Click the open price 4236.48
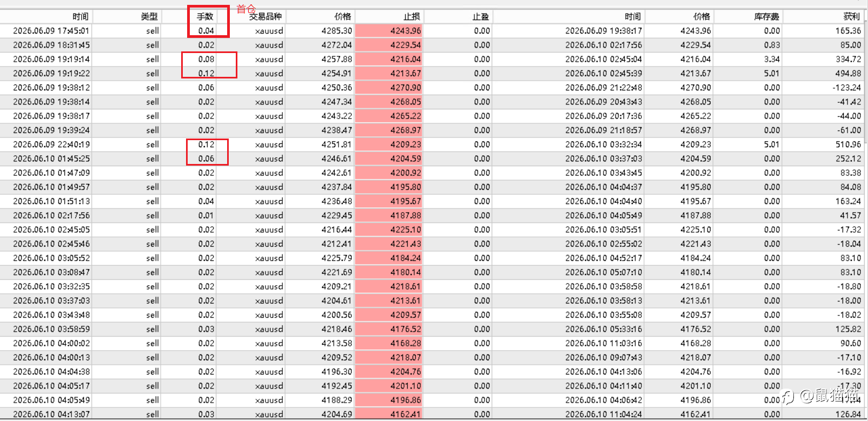The width and height of the screenshot is (868, 421). 336,201
